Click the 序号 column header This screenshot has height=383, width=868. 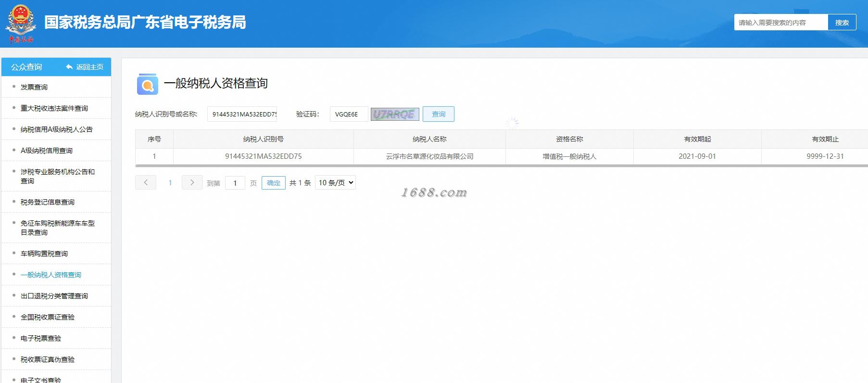154,139
